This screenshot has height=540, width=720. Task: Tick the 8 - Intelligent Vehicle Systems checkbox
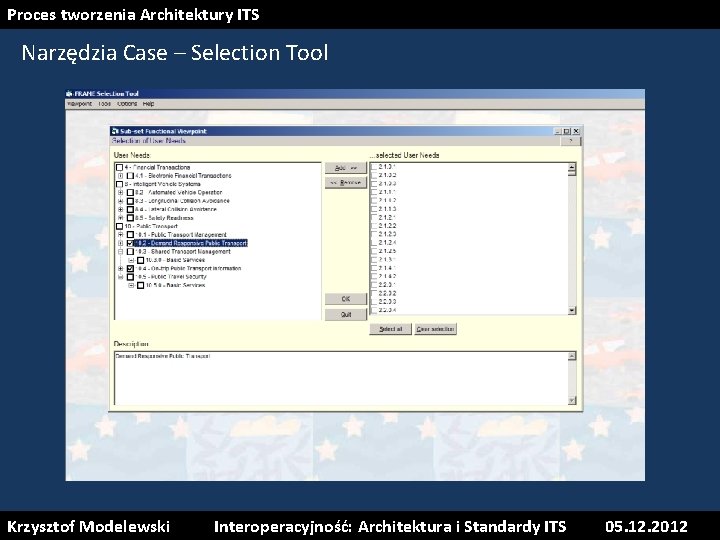[119, 184]
